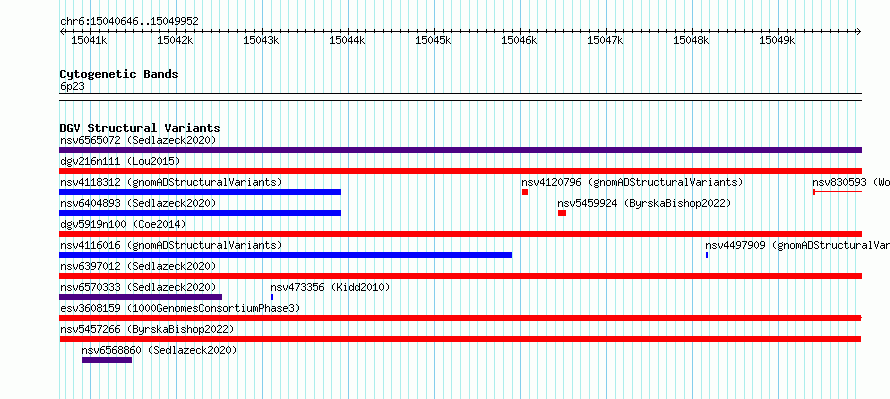This screenshot has width=890, height=399.
Task: Open nsv6404893 (Sedlazeck2020) label
Action: coord(138,203)
